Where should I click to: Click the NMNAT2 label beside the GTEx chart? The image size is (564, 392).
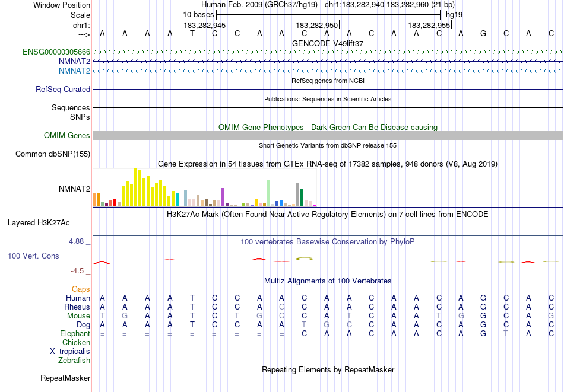point(74,189)
